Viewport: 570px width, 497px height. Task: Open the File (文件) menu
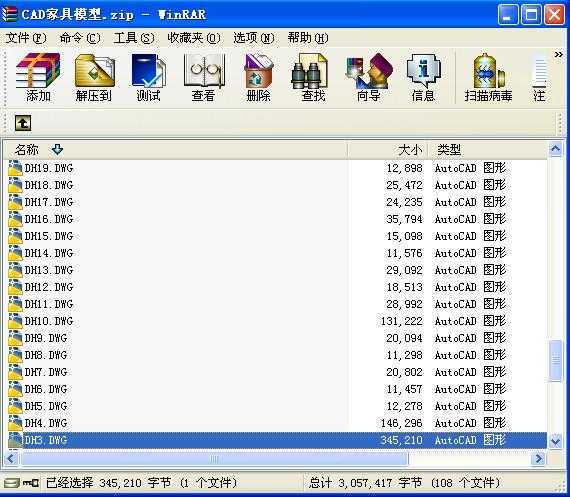tap(26, 38)
